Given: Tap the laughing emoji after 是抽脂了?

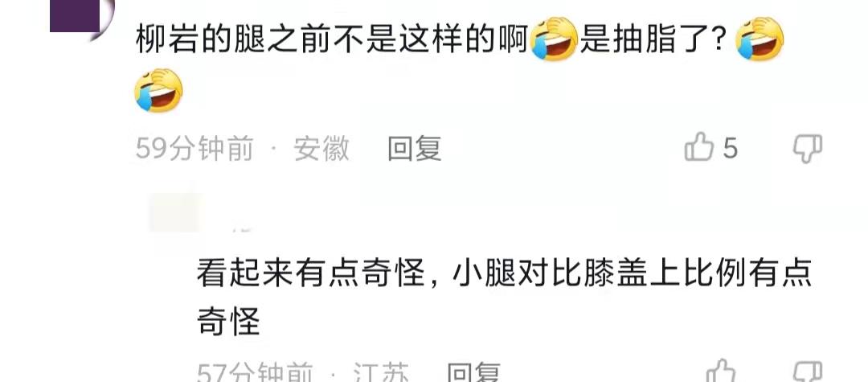Looking at the screenshot, I should (760, 39).
